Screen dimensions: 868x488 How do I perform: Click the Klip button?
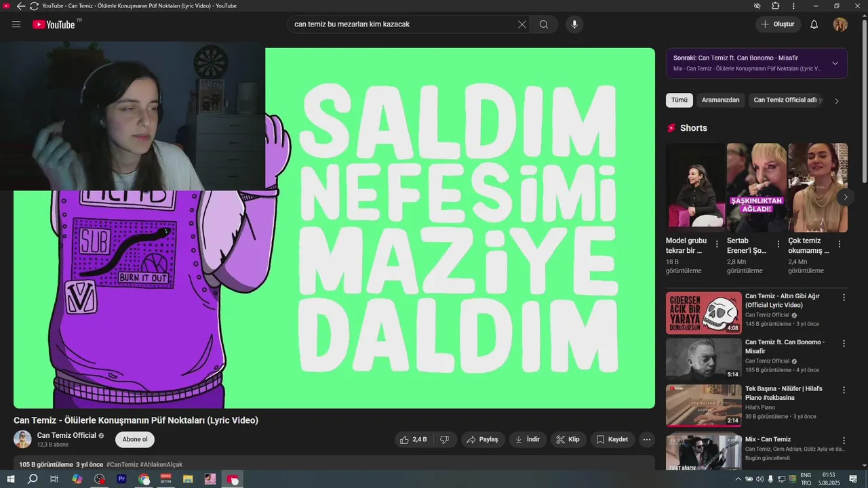(x=568, y=439)
